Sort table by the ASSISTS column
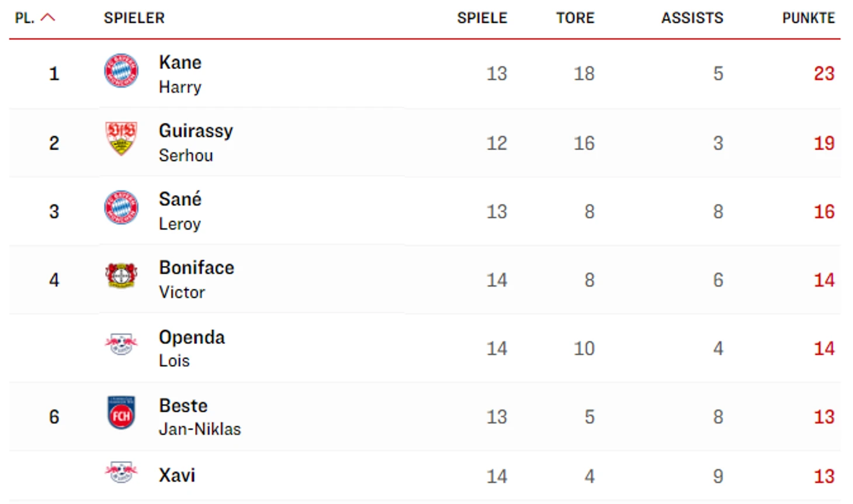Image resolution: width=853 pixels, height=504 pixels. coord(692,18)
